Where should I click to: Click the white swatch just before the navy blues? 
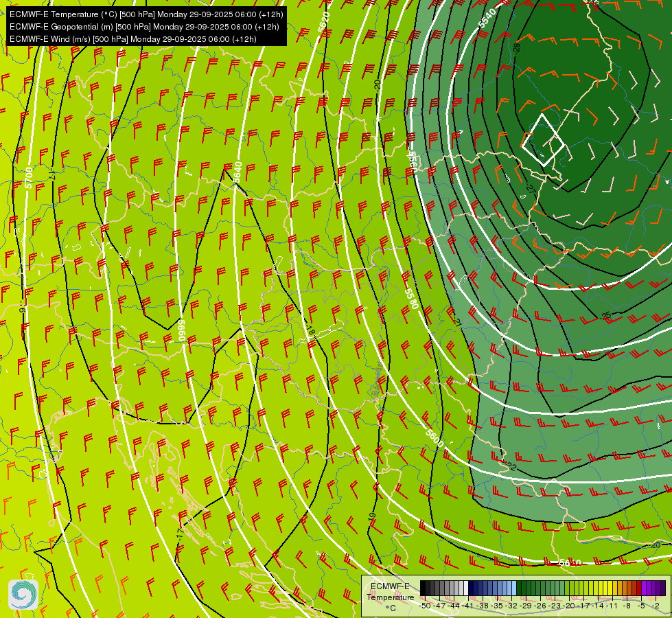pyautogui.click(x=466, y=588)
